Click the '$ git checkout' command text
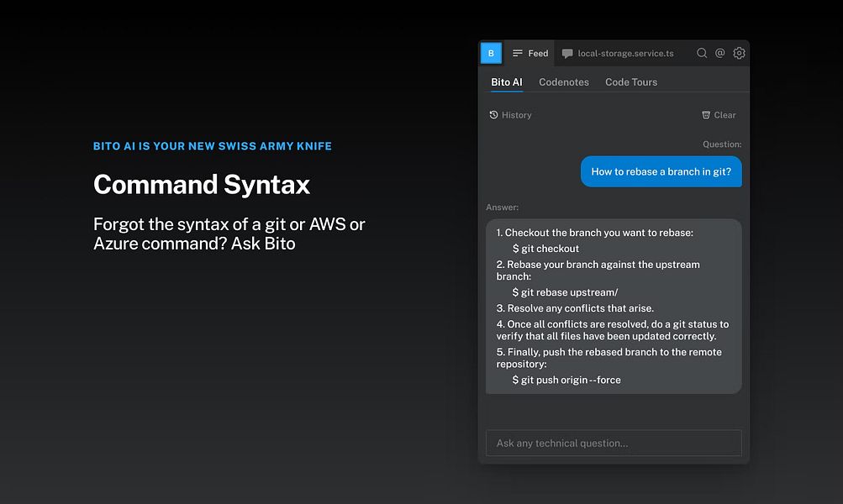This screenshot has height=504, width=843. coord(545,249)
